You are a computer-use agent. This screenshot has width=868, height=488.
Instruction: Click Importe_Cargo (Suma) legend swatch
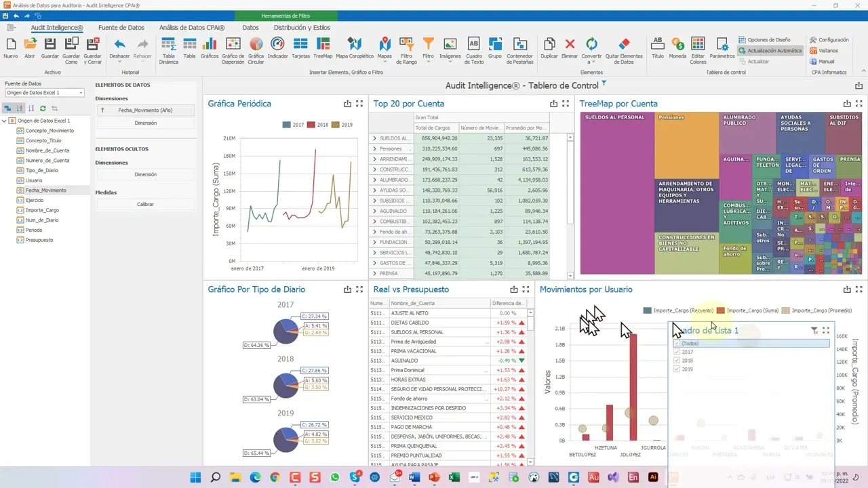(x=721, y=310)
